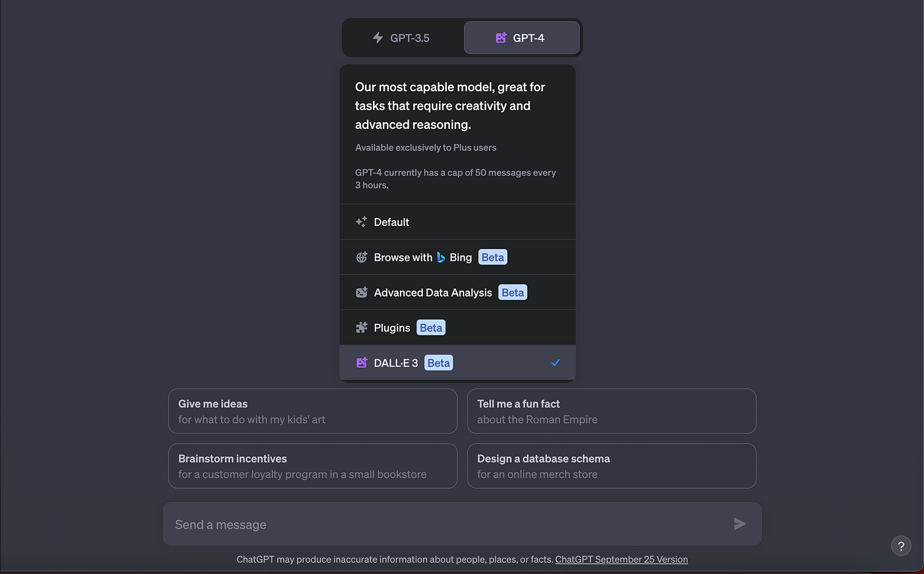Click the inaccurate information disclaimer text
This screenshot has width=924, height=574.
tap(395, 559)
